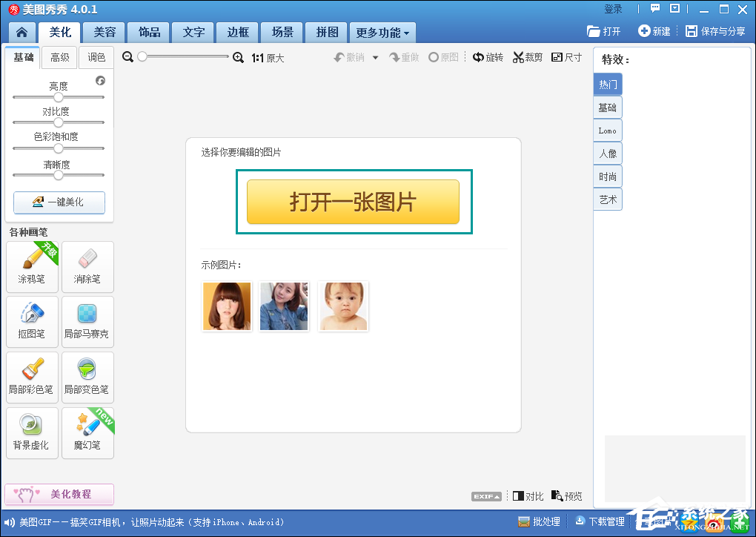Click the speaker announcement icon in status bar
756x537 pixels.
point(9,522)
